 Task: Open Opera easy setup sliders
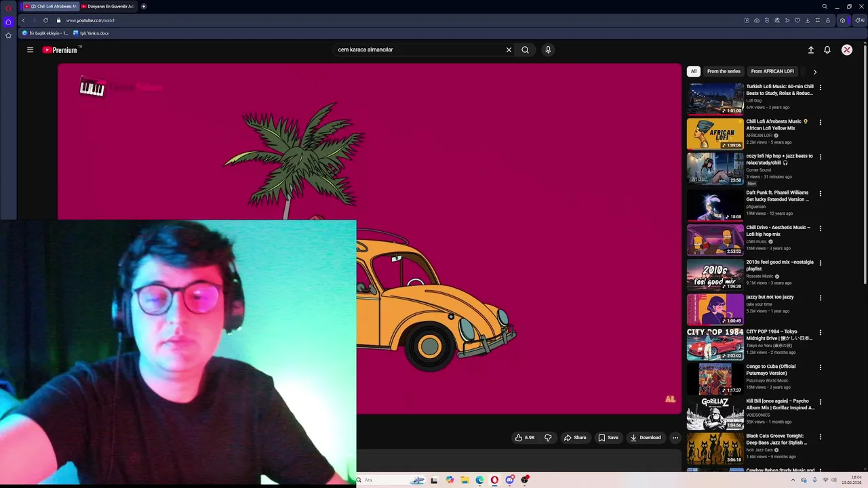818,20
